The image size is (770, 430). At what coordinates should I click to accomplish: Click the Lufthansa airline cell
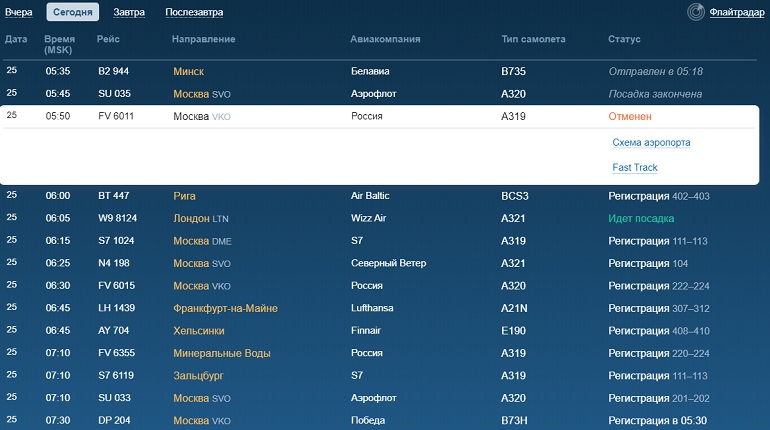(x=372, y=308)
